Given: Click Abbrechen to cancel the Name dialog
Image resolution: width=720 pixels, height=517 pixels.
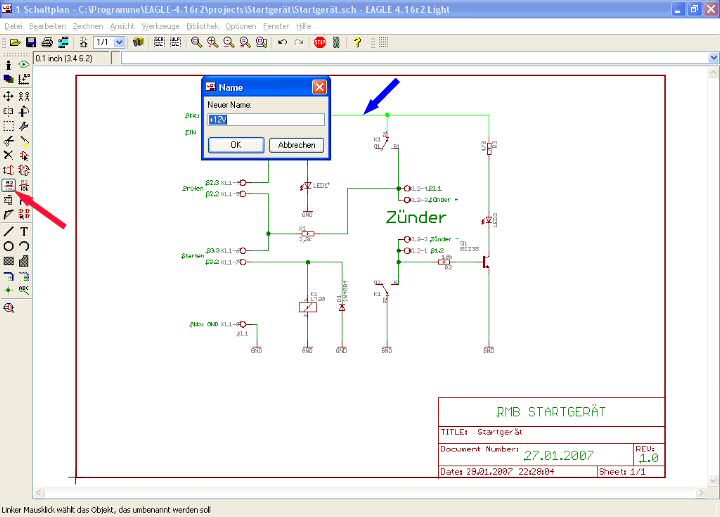Looking at the screenshot, I should 296,145.
